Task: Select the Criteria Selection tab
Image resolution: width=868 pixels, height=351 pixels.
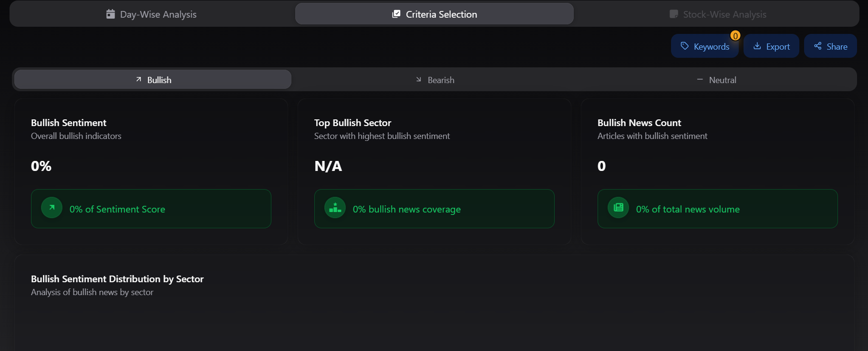Action: pyautogui.click(x=434, y=14)
